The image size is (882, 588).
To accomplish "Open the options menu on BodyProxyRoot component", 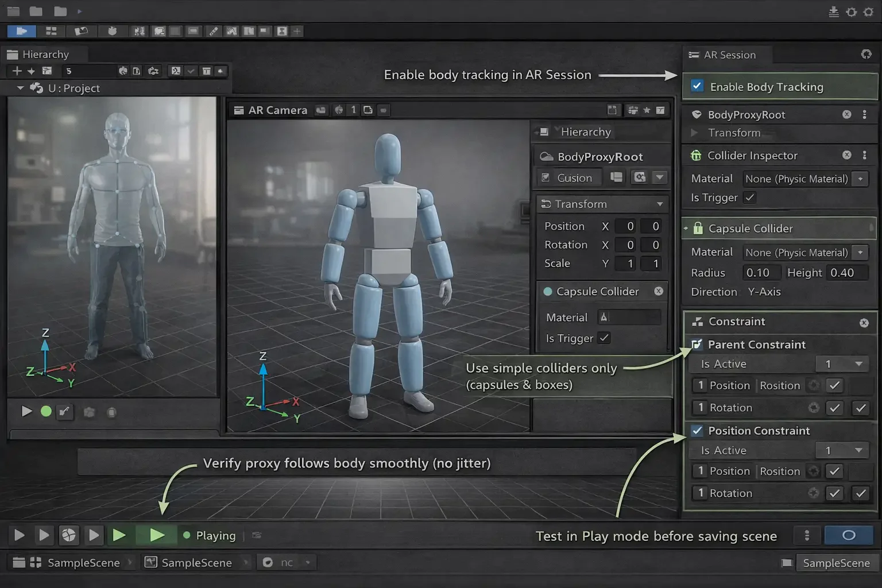I will 865,114.
